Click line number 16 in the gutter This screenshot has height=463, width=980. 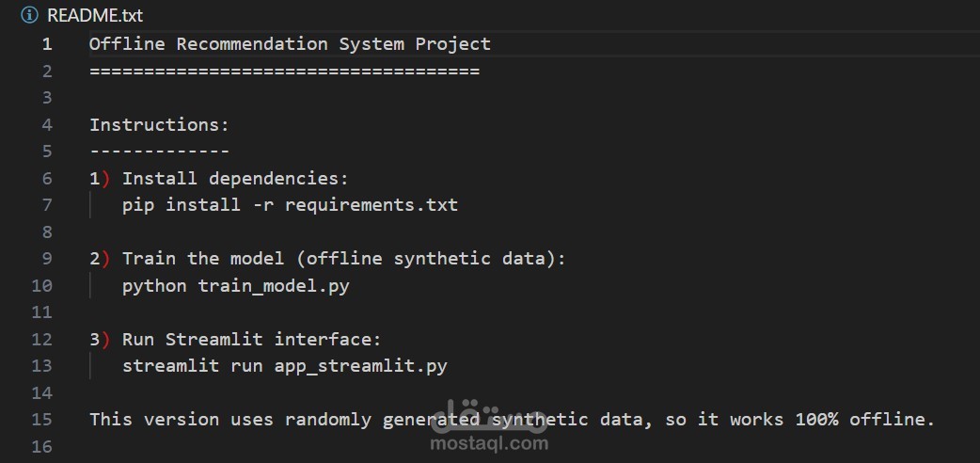[42, 446]
